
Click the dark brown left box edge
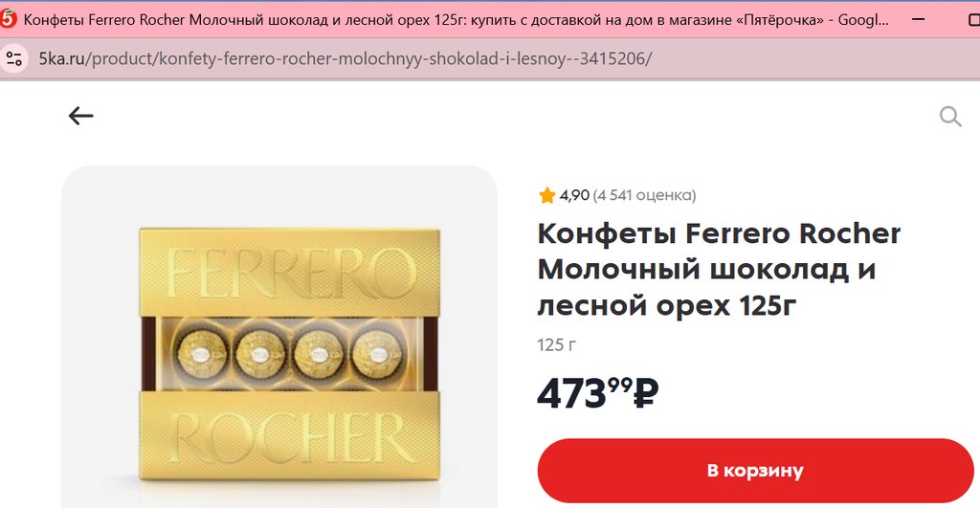pos(148,354)
